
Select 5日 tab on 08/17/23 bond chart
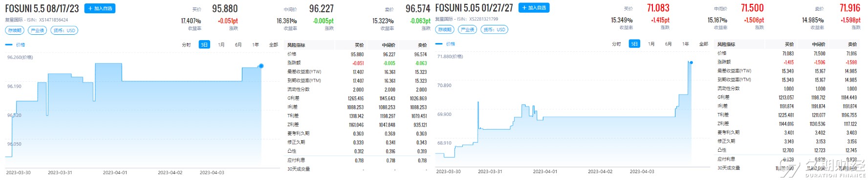pos(204,45)
